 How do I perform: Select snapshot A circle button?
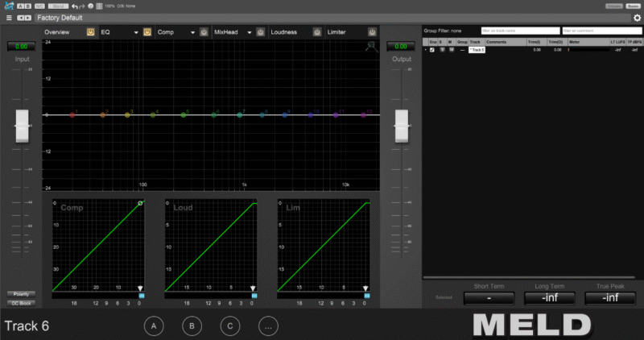154,326
